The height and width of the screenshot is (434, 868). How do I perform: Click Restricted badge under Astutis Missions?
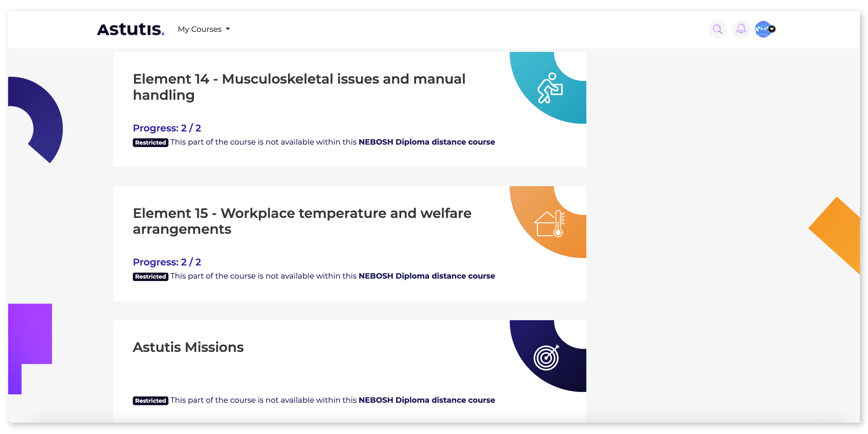150,401
